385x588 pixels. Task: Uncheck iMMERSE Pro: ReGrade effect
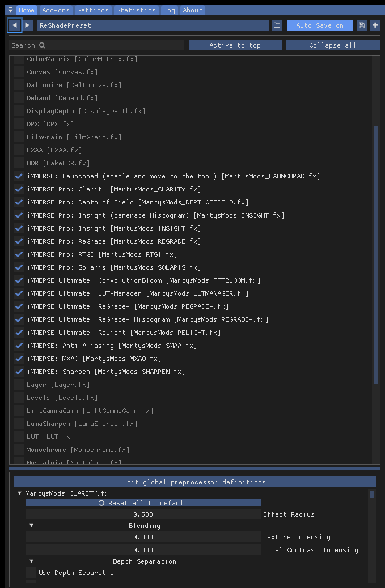pyautogui.click(x=19, y=241)
